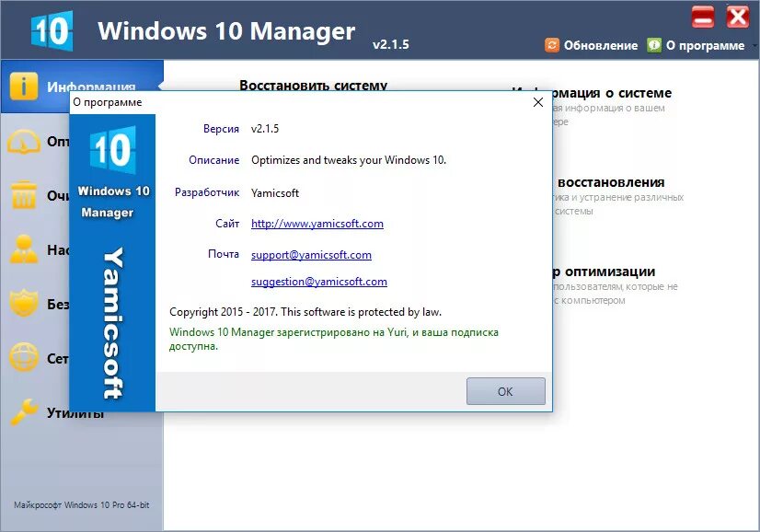Minimize the Windows 10 Manager main window
Screen dimensions: 760x532
pos(703,17)
